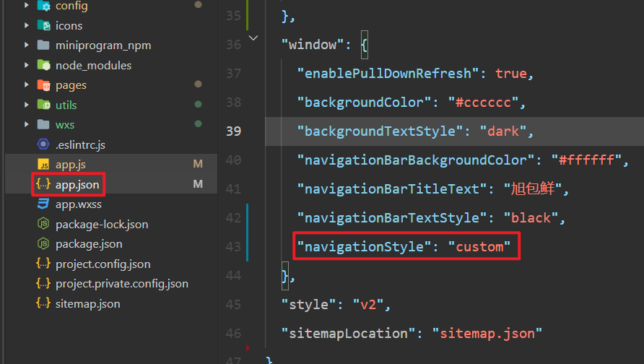Image resolution: width=644 pixels, height=364 pixels.
Task: Click the "sitemapLocation" key on line 46
Action: tap(348, 333)
